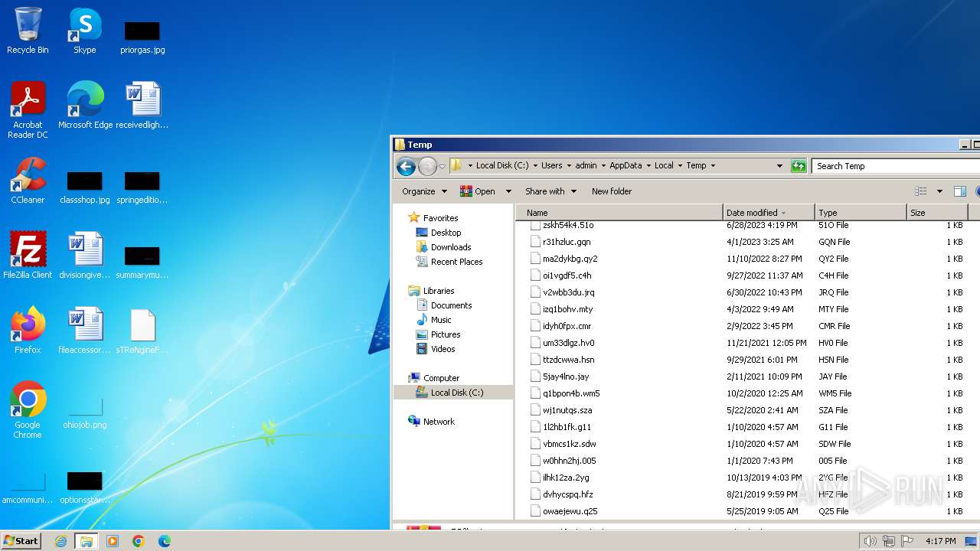Screen dimensions: 980x551
Task: Select ohiojob.png on the desktop
Action: pos(85,412)
